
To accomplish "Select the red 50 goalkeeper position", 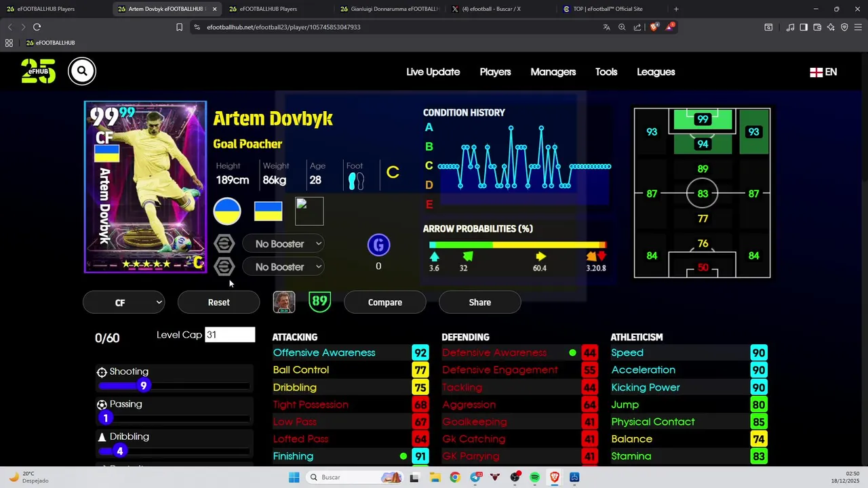I will coord(703,268).
